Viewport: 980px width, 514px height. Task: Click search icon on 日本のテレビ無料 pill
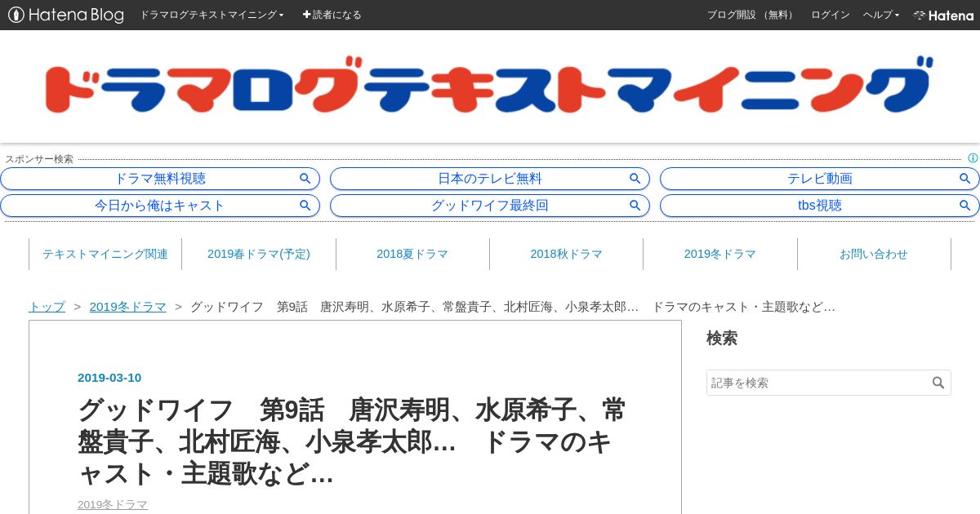point(635,179)
